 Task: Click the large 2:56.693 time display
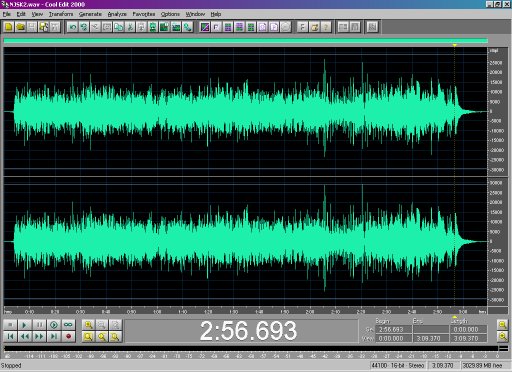coord(248,331)
